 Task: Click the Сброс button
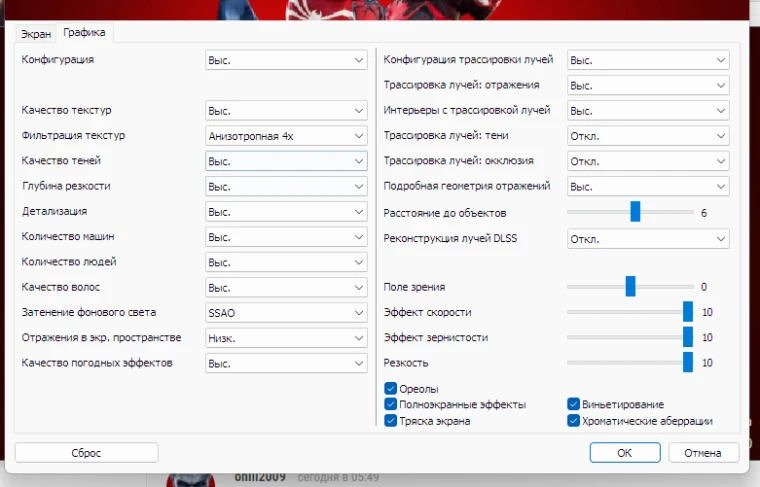click(86, 453)
